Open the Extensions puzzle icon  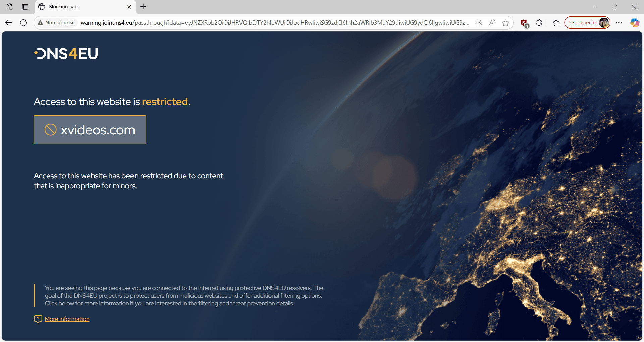(539, 23)
